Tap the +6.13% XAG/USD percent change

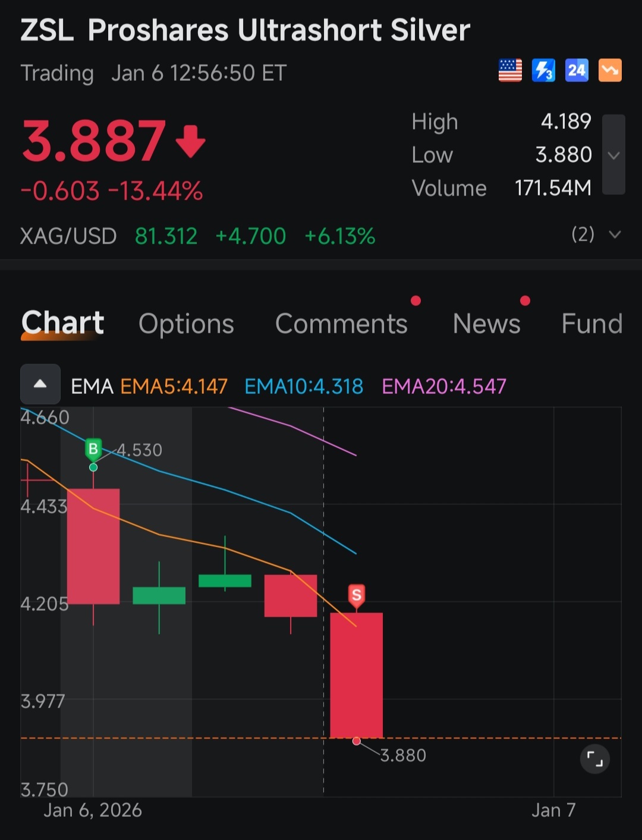340,236
